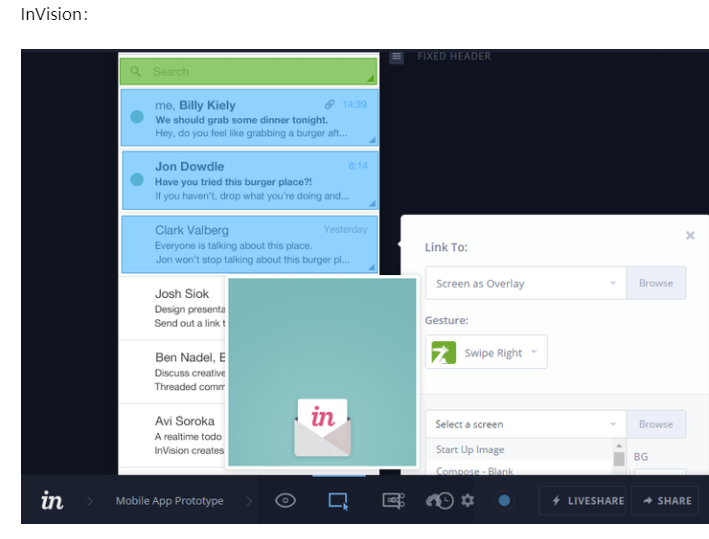The height and width of the screenshot is (539, 709).
Task: Click the Fixed Header menu icon
Action: (397, 57)
